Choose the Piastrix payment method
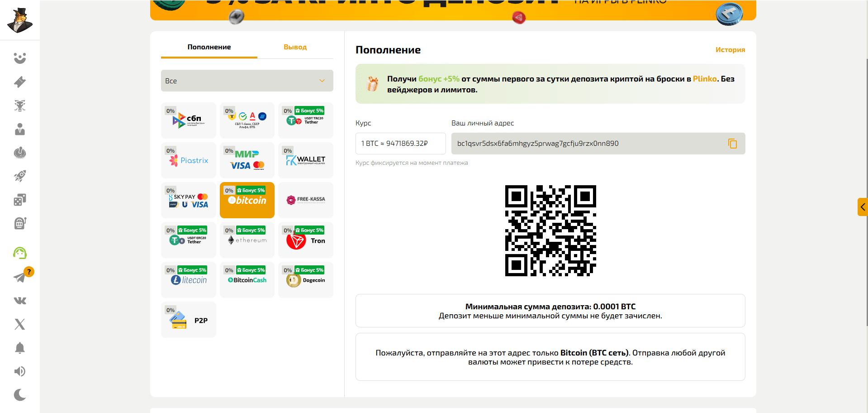The width and height of the screenshot is (868, 413). tap(189, 160)
